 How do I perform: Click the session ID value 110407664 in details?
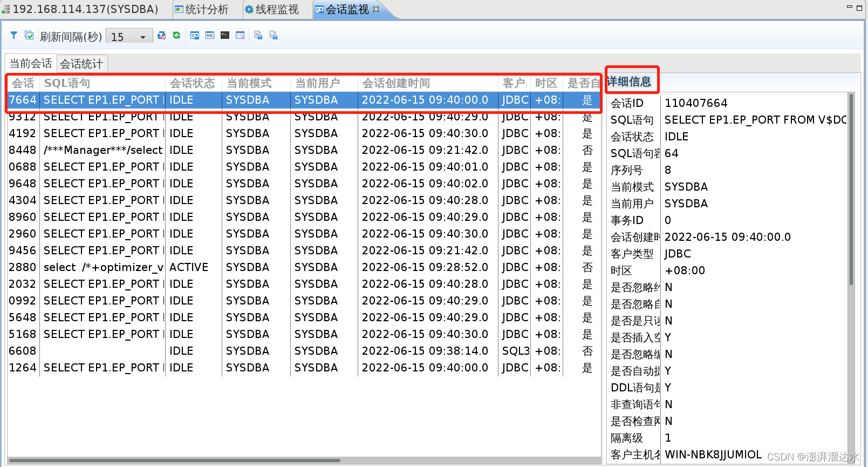[696, 103]
